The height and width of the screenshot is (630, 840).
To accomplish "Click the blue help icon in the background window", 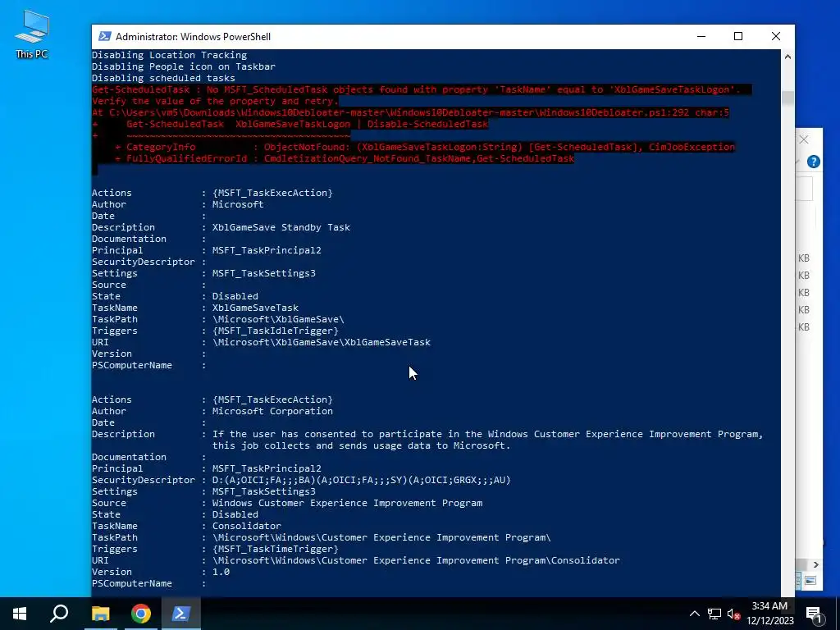I will pos(813,162).
